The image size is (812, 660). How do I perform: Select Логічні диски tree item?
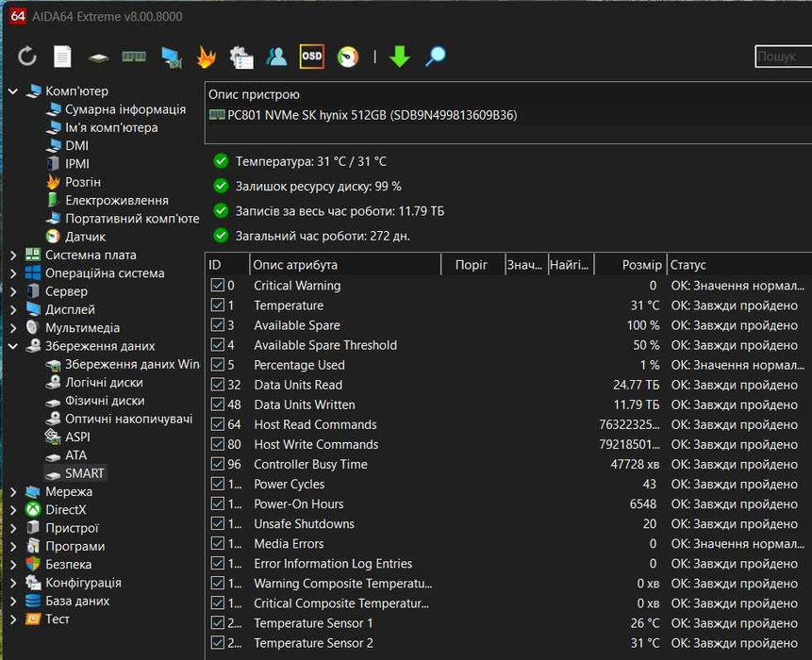click(104, 383)
